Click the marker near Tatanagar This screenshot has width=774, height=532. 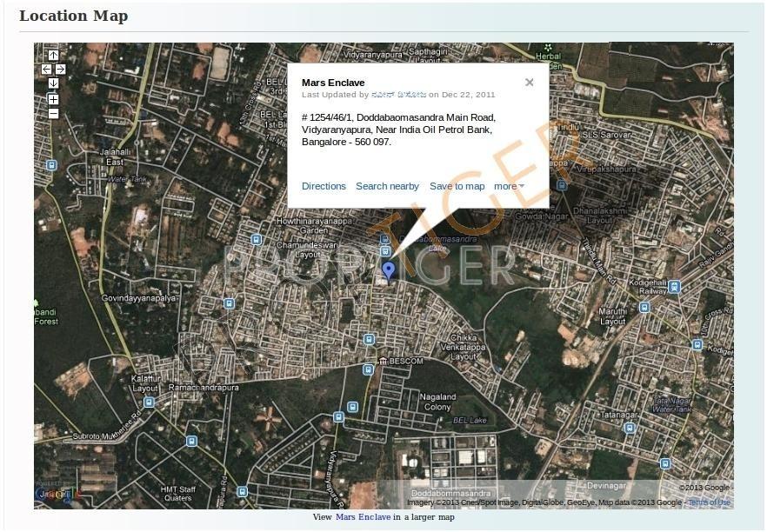(628, 426)
